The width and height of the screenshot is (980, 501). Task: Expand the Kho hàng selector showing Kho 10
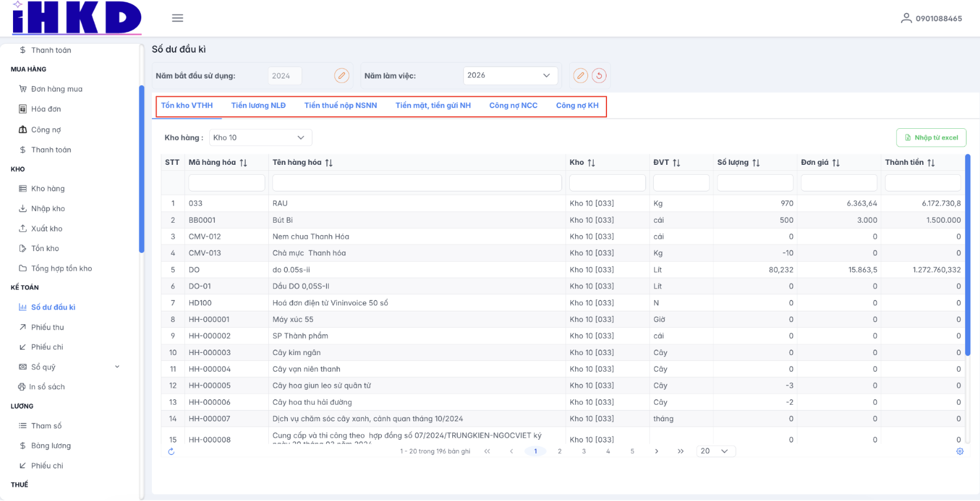(260, 138)
